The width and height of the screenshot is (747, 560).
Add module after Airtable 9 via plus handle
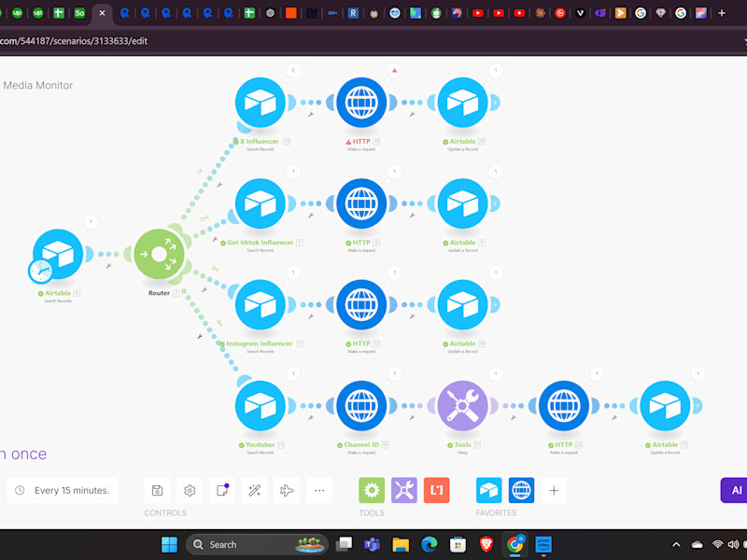click(x=495, y=203)
